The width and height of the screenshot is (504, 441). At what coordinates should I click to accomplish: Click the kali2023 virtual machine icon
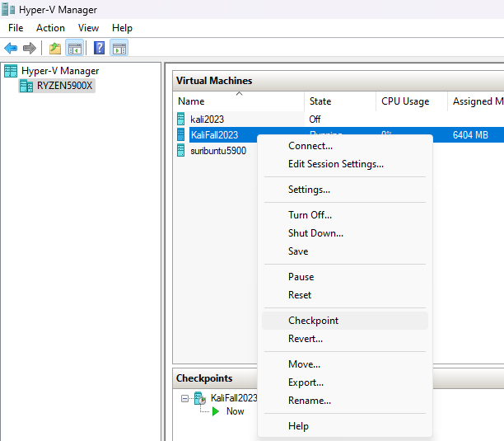point(181,119)
